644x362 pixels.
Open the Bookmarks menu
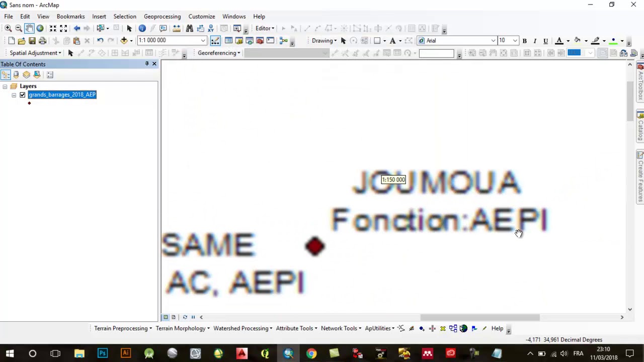click(70, 17)
